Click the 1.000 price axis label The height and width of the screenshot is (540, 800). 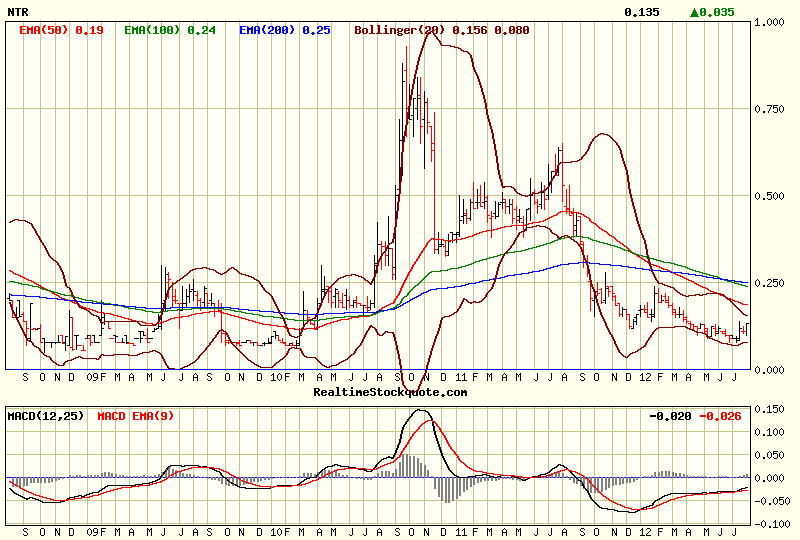(769, 22)
